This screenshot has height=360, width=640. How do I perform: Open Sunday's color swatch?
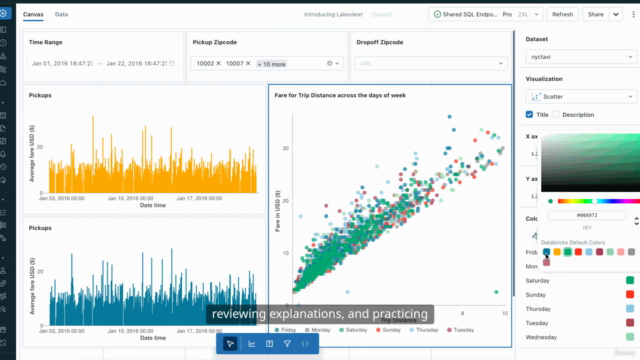(x=630, y=294)
